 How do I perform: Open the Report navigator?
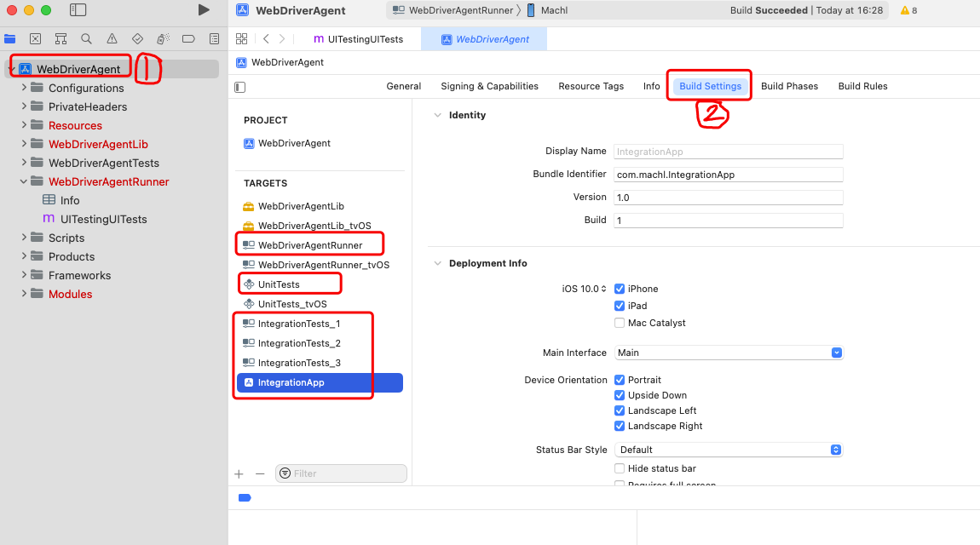pyautogui.click(x=215, y=38)
